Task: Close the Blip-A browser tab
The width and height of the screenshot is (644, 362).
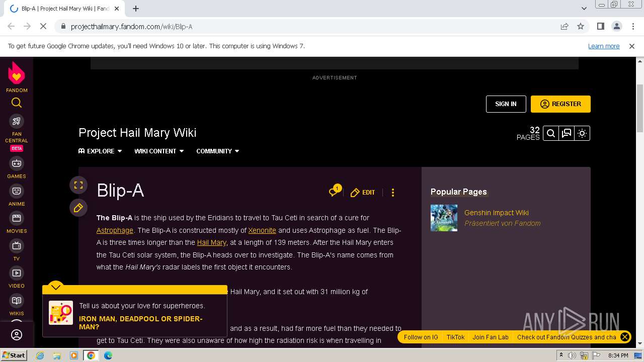Action: [x=117, y=9]
